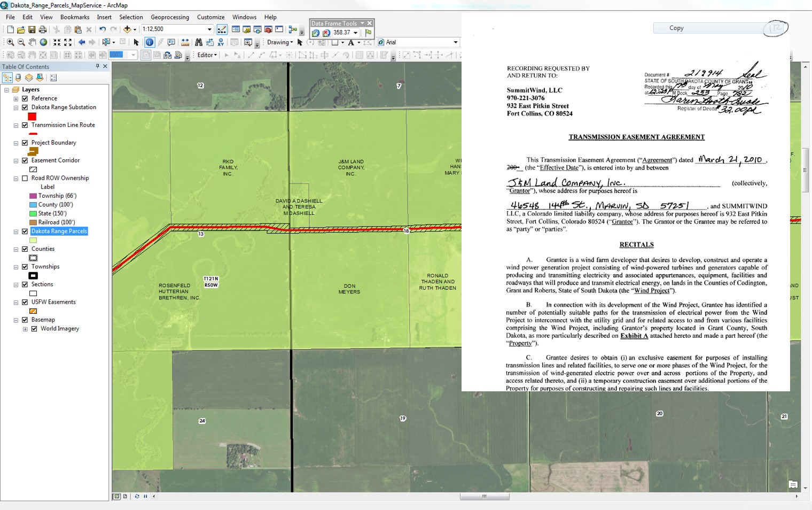This screenshot has height=510, width=812.
Task: Open the Windows menu
Action: [x=244, y=17]
